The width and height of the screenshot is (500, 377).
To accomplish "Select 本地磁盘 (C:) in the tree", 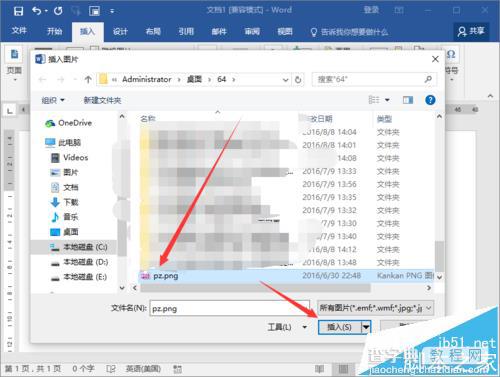I will 79,247.
